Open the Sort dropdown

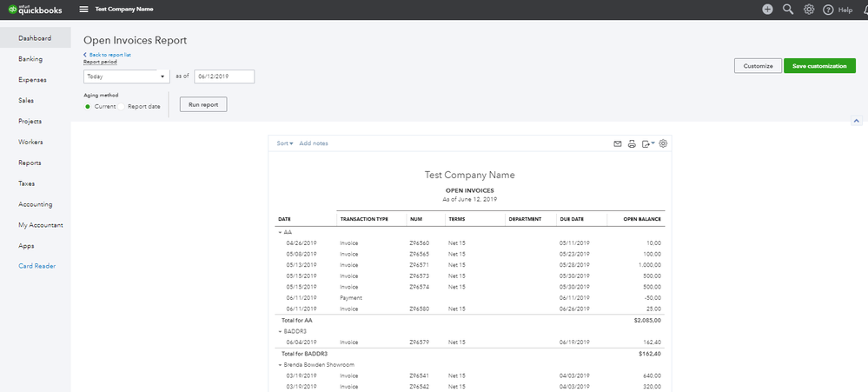point(285,143)
